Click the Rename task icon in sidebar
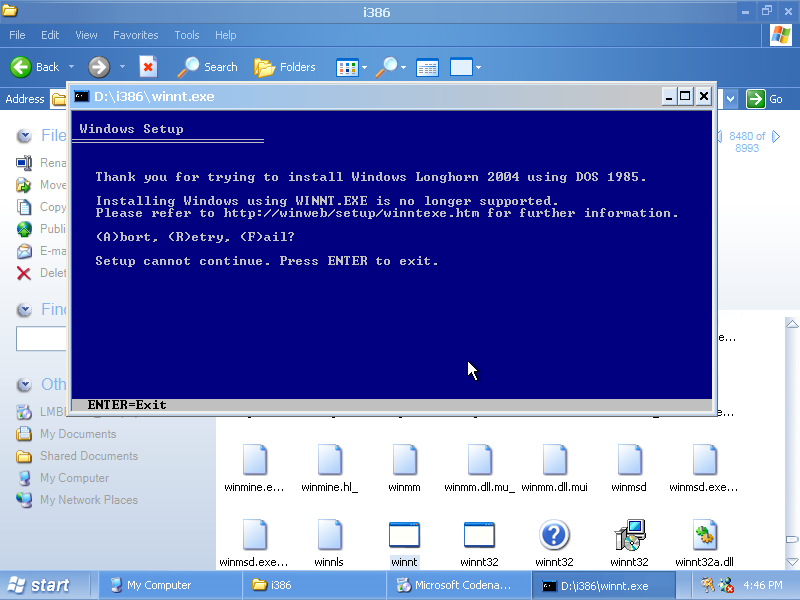800x600 pixels. click(24, 163)
